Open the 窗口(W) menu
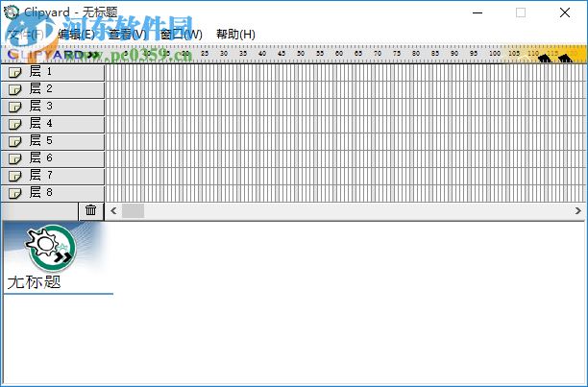The width and height of the screenshot is (588, 387). pyautogui.click(x=182, y=35)
